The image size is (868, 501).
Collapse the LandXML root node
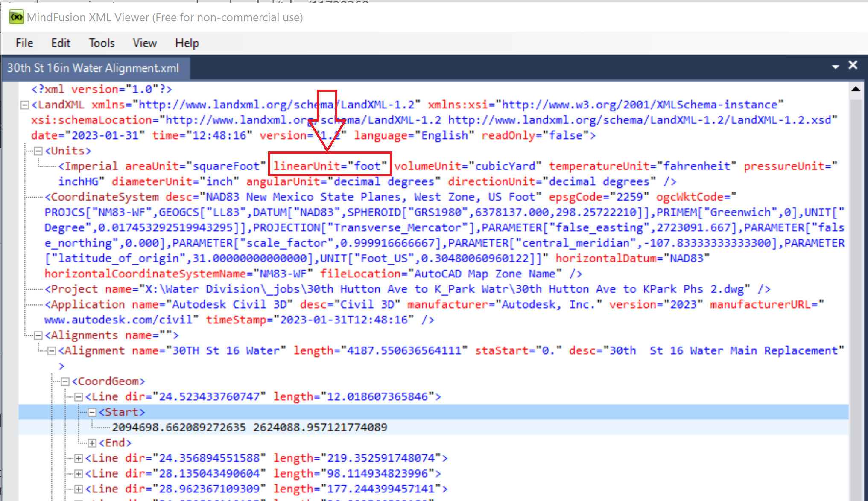24,105
